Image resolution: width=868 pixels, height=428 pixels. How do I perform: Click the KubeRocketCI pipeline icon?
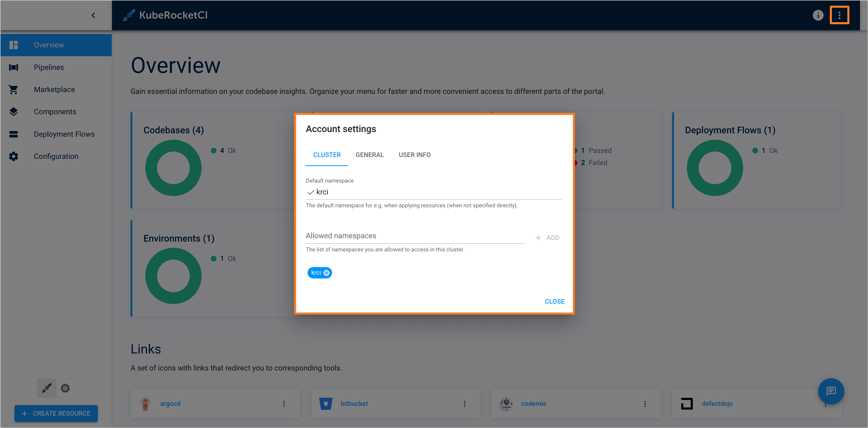(14, 67)
